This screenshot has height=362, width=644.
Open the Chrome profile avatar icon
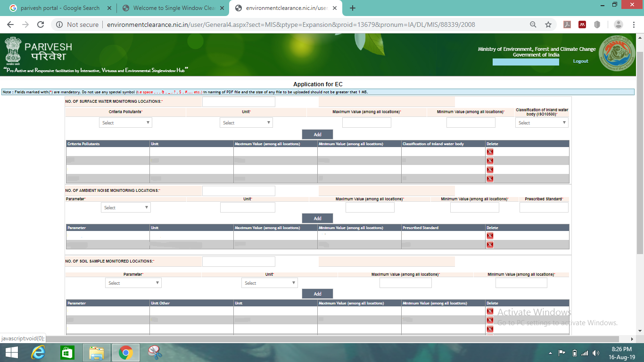coord(619,25)
